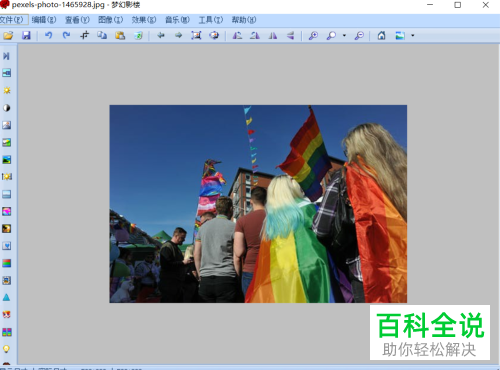Click the stamp picture frame sidebar icon

7,280
